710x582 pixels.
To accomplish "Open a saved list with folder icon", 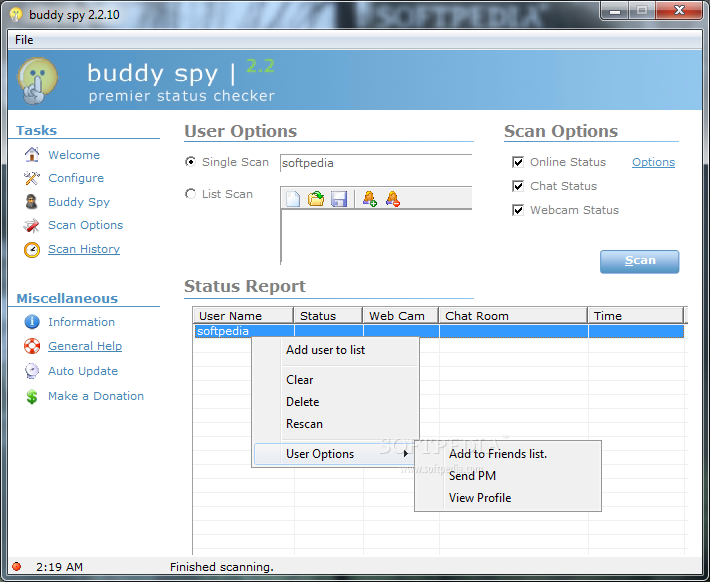I will (316, 198).
